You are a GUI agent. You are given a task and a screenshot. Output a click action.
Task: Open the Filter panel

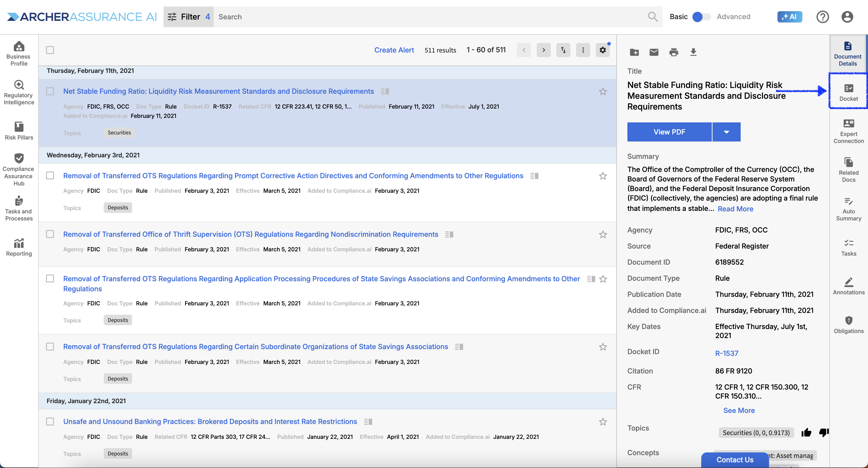(188, 17)
